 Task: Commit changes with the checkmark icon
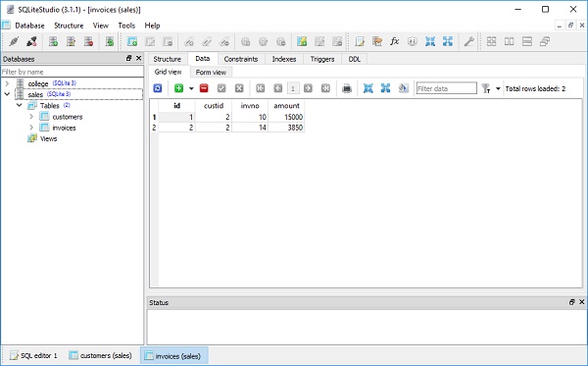pos(221,88)
